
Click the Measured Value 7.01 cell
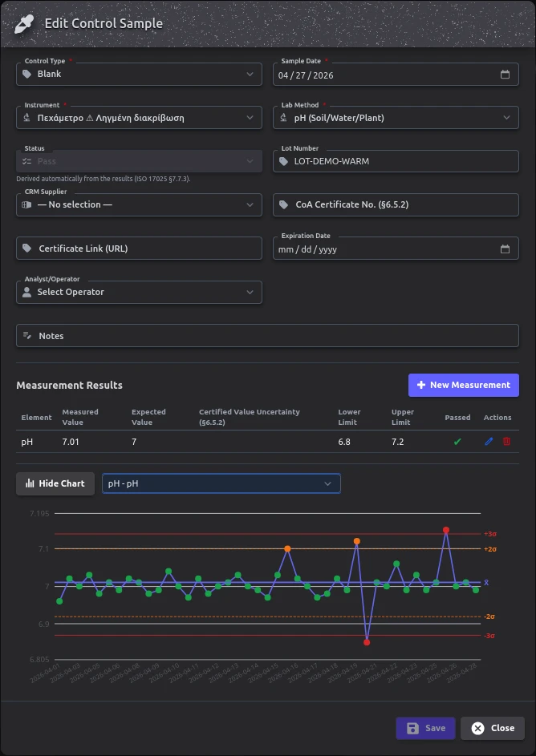pyautogui.click(x=71, y=442)
